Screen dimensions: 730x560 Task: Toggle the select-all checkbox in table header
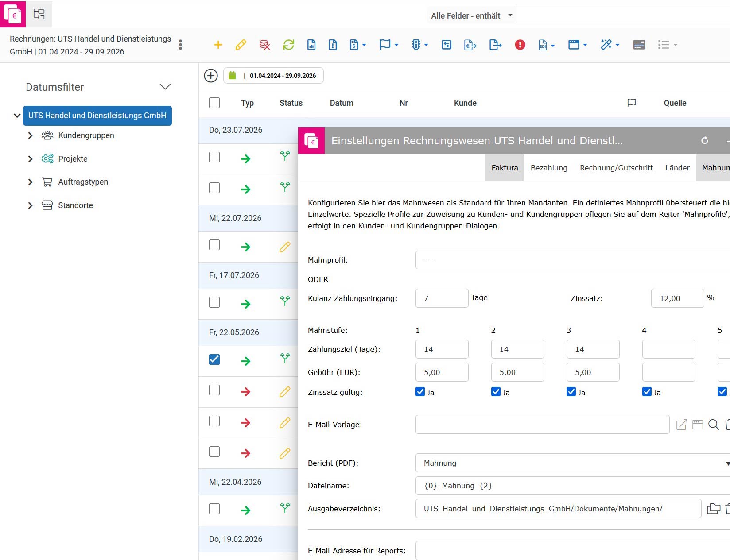tap(214, 103)
